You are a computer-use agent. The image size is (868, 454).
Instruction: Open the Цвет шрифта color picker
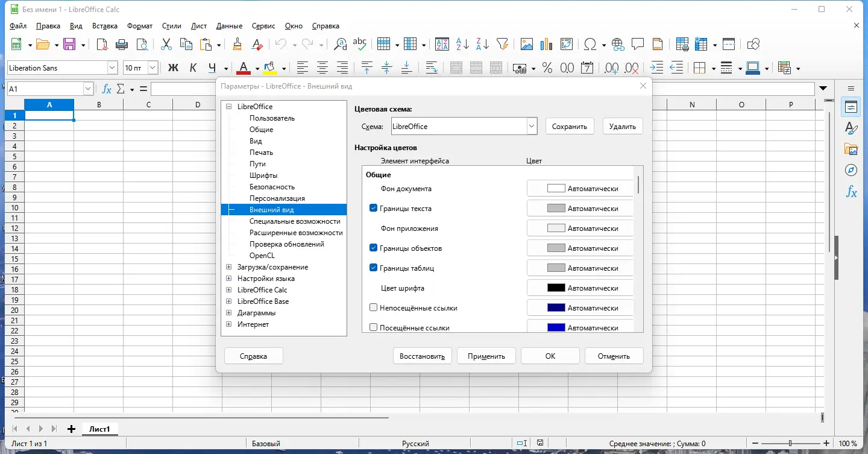pyautogui.click(x=580, y=288)
